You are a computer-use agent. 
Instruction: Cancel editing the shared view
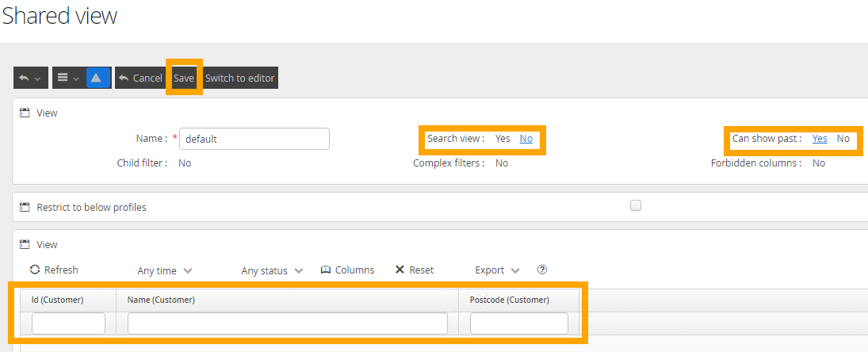140,78
